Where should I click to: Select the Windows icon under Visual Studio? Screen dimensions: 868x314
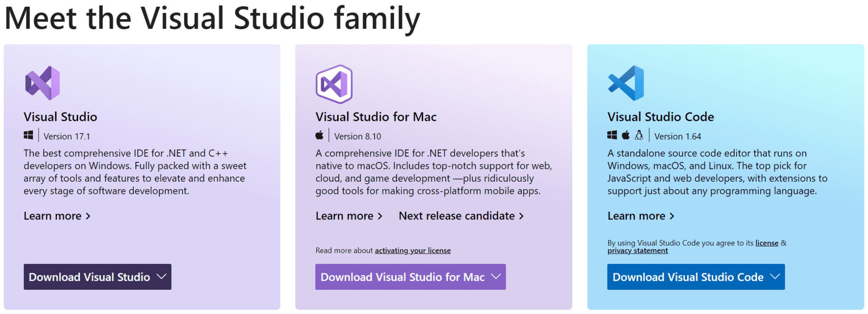[x=28, y=135]
